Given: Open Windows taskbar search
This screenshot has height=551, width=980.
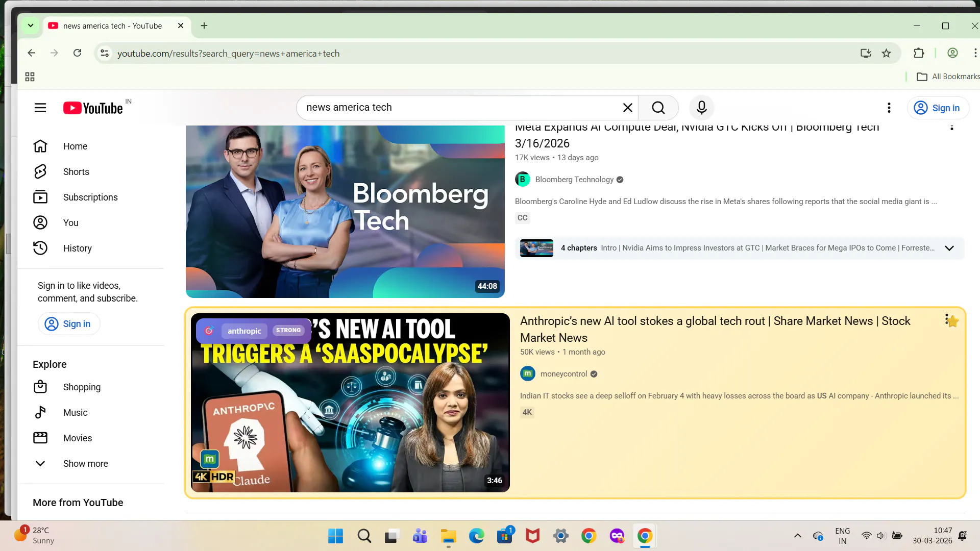Looking at the screenshot, I should pyautogui.click(x=364, y=536).
